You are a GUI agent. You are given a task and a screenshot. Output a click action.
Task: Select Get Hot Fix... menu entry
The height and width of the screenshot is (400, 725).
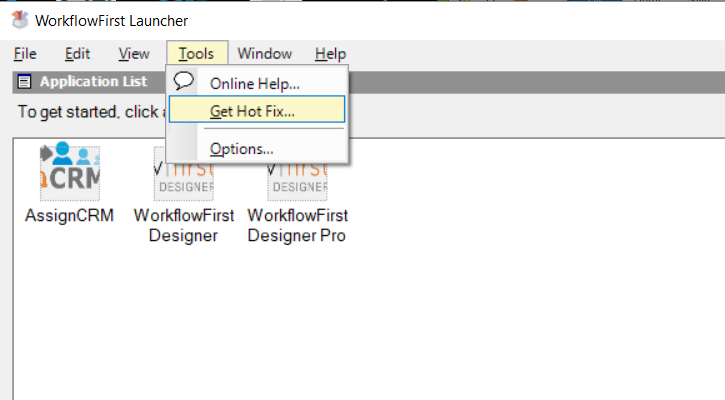(257, 110)
